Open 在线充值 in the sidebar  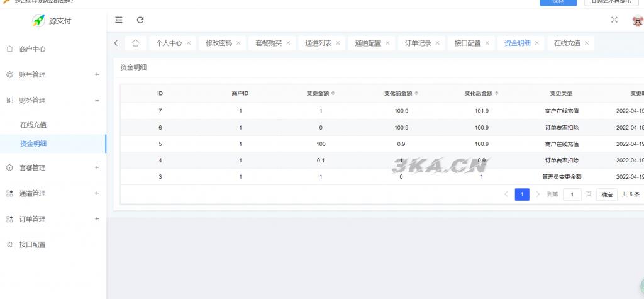pos(33,125)
